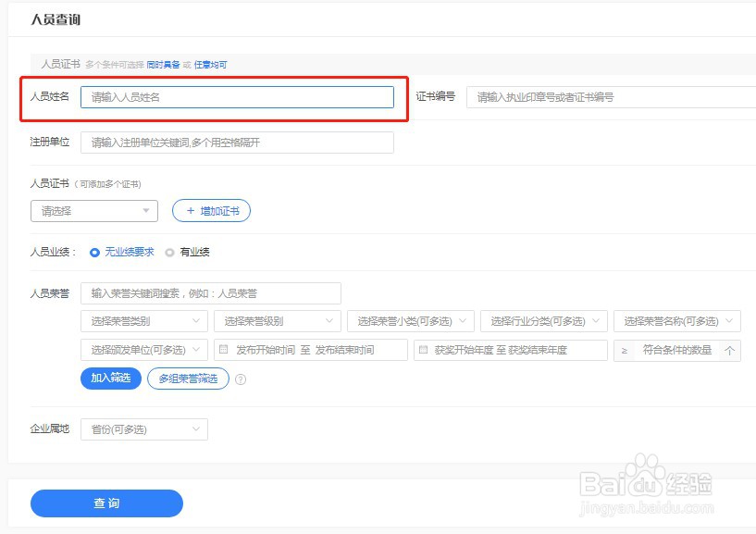
Task: Click the question mark help icon
Action: 240,379
